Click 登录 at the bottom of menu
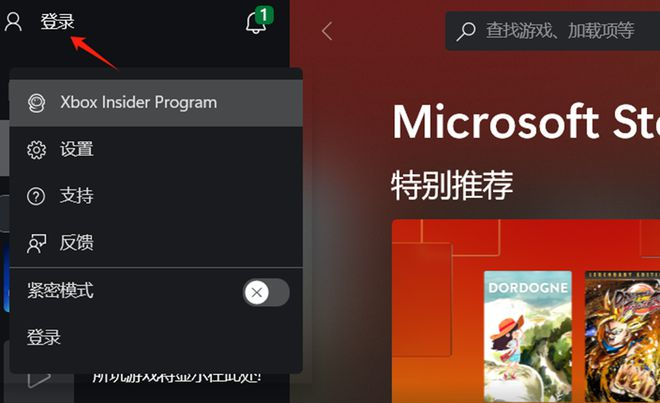 (44, 337)
